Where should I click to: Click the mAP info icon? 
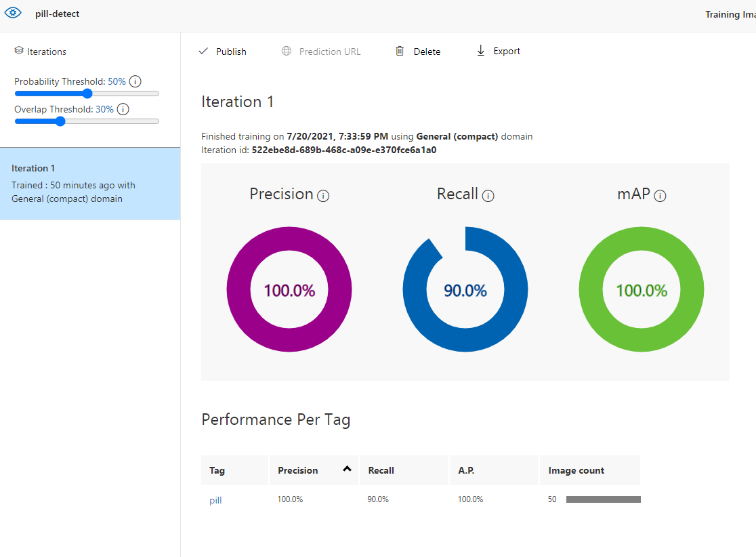[x=660, y=196]
